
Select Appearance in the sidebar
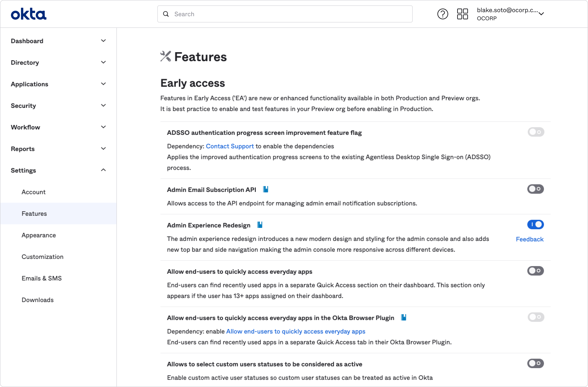pos(39,235)
